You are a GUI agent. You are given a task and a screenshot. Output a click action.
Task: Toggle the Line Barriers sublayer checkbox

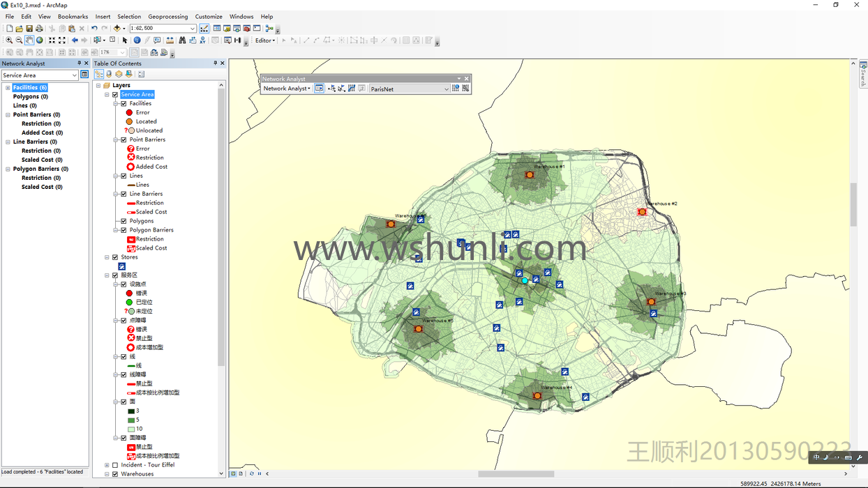click(x=124, y=195)
